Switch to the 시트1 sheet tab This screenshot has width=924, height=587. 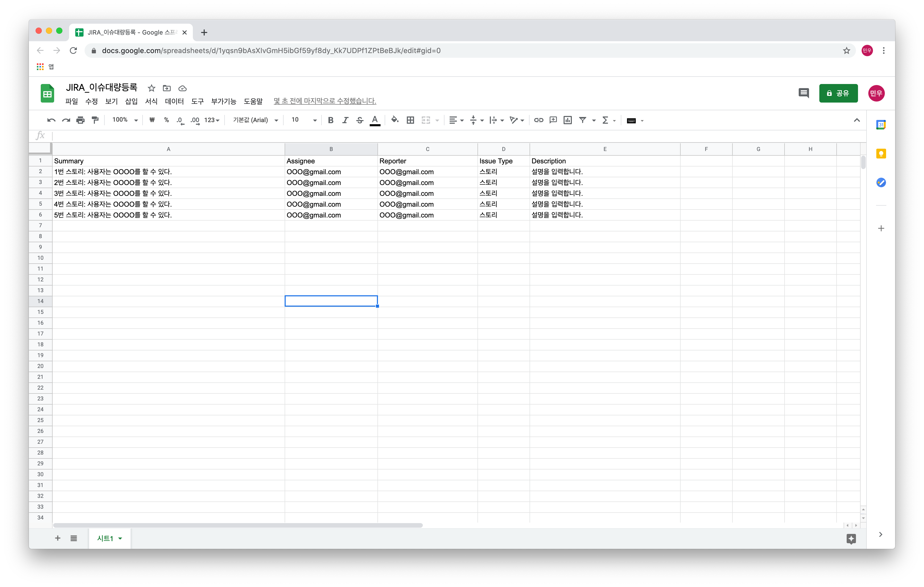105,538
